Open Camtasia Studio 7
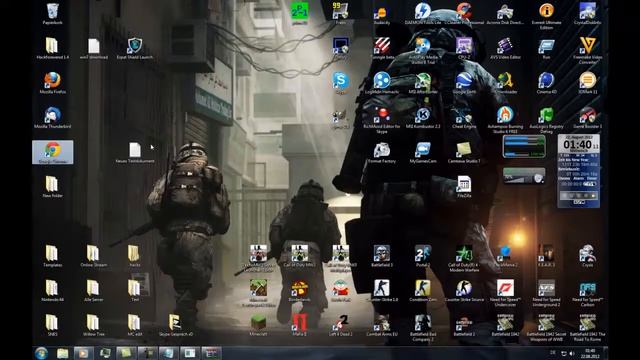This screenshot has height=360, width=640. (x=464, y=152)
